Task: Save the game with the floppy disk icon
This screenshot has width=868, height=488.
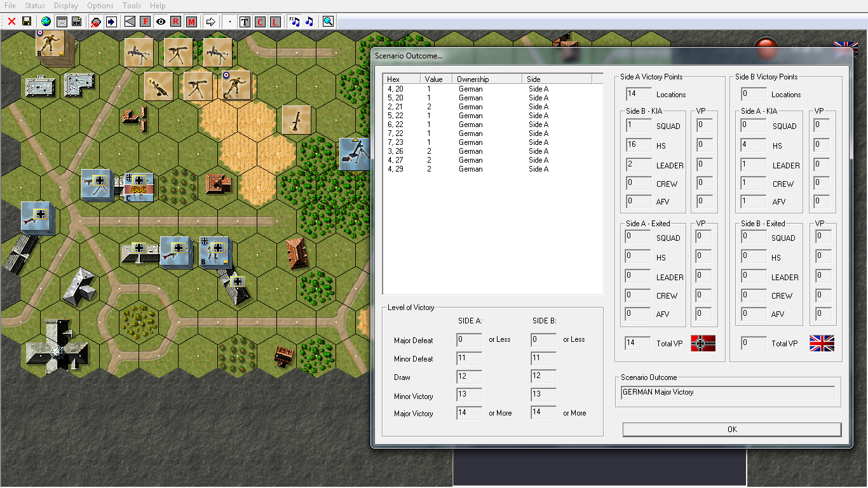Action: click(27, 22)
